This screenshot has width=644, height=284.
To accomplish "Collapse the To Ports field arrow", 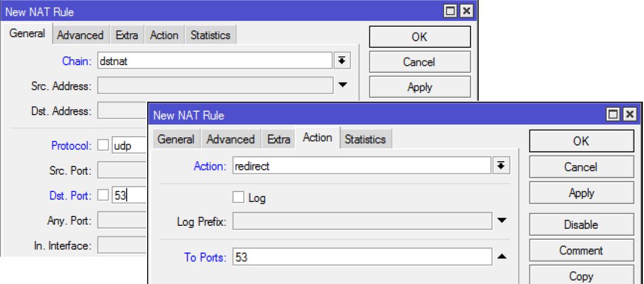I will pos(501,257).
